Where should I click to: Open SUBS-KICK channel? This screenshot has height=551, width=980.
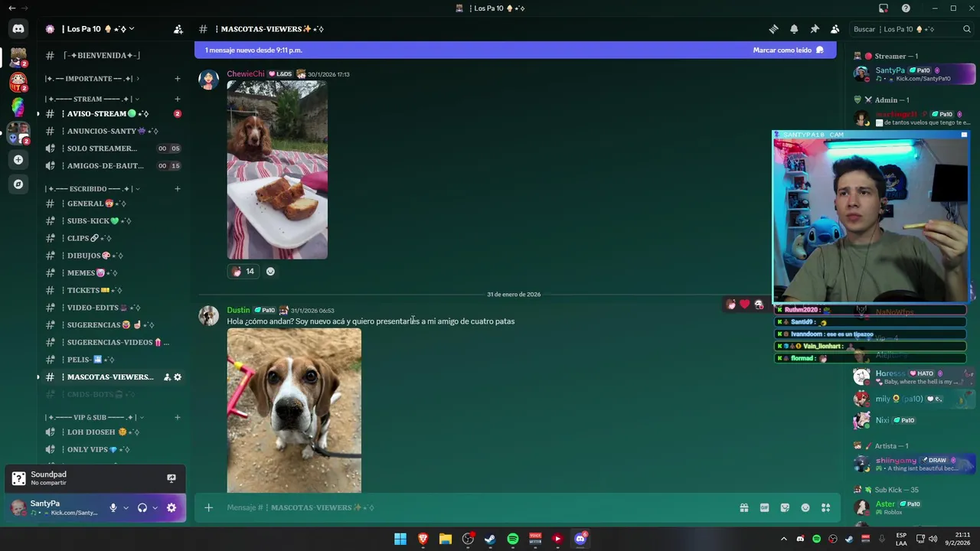[x=113, y=220]
